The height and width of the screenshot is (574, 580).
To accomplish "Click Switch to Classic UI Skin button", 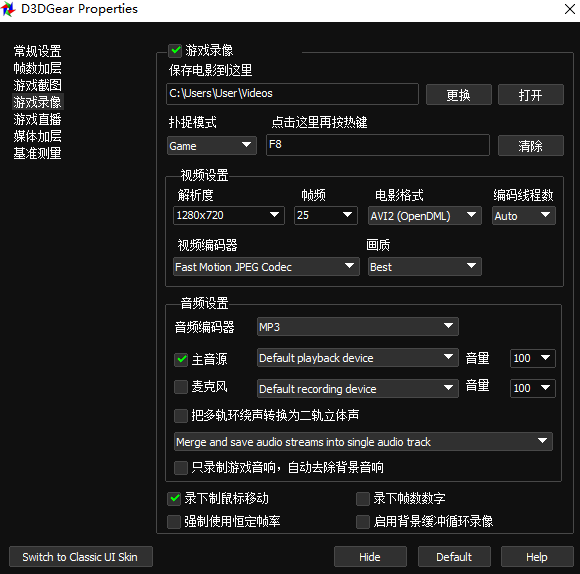I will click(81, 557).
